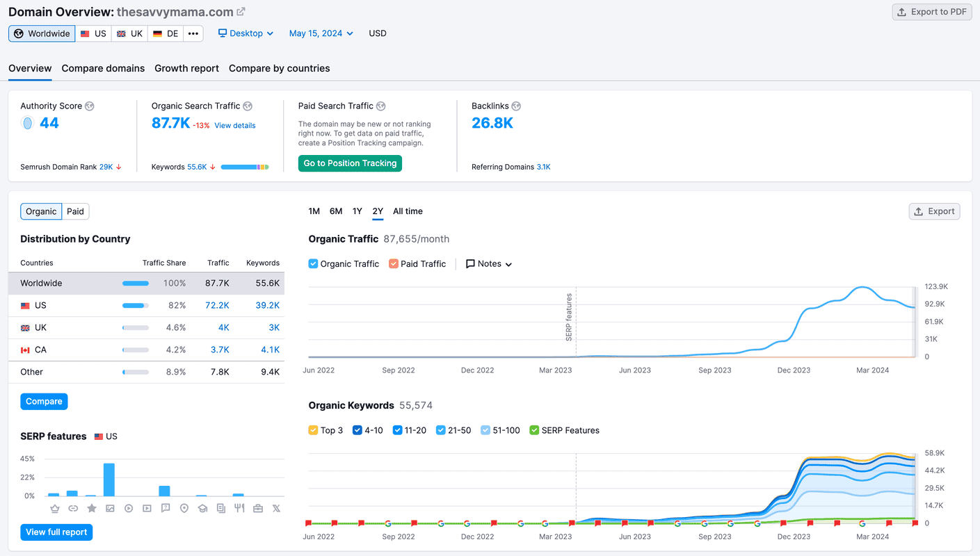Toggle the Paid Traffic checkbox
980x556 pixels.
click(394, 263)
